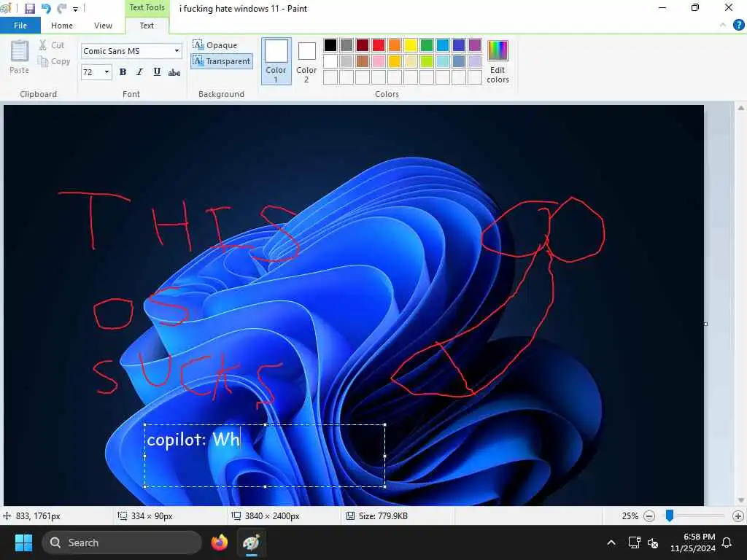Toggle Bold formatting
The width and height of the screenshot is (747, 560).
tap(123, 72)
